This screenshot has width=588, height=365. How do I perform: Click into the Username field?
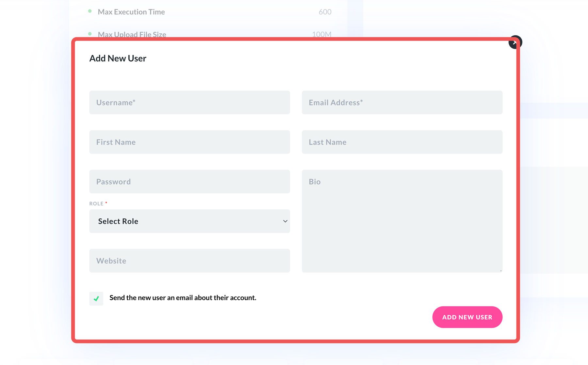click(x=189, y=102)
